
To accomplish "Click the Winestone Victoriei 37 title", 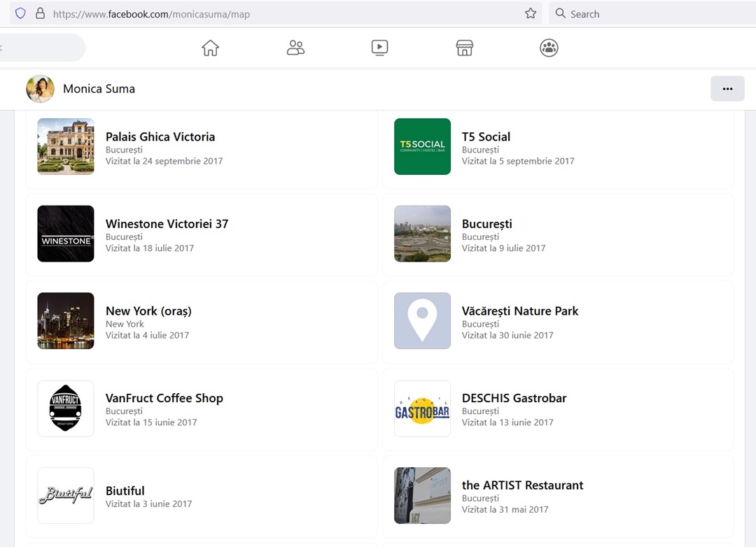I will 167,224.
